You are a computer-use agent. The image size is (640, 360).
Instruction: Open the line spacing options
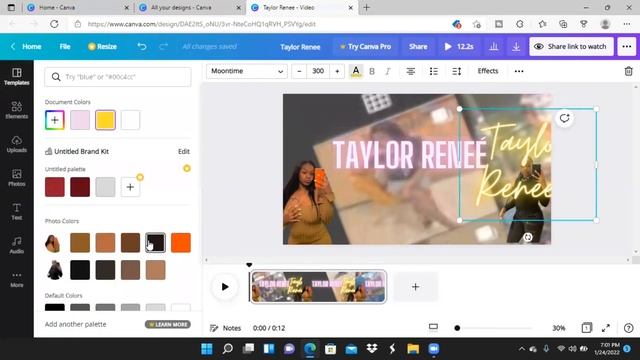[456, 71]
